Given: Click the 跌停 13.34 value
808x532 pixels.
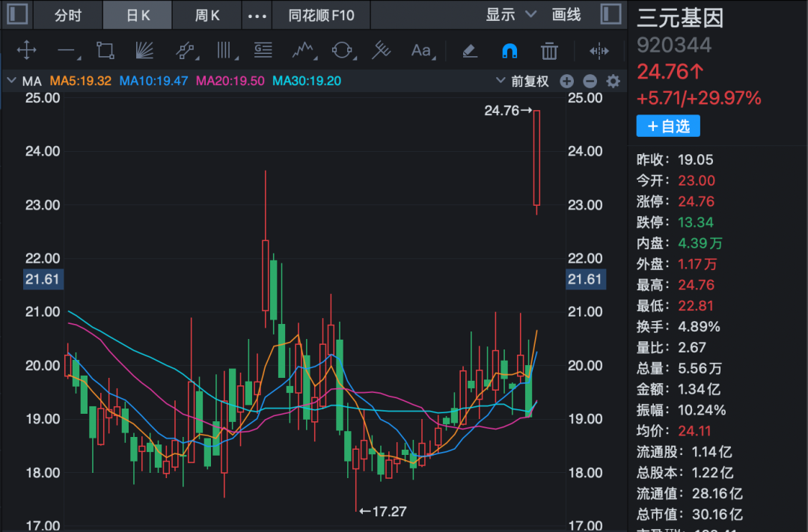Looking at the screenshot, I should tap(696, 222).
